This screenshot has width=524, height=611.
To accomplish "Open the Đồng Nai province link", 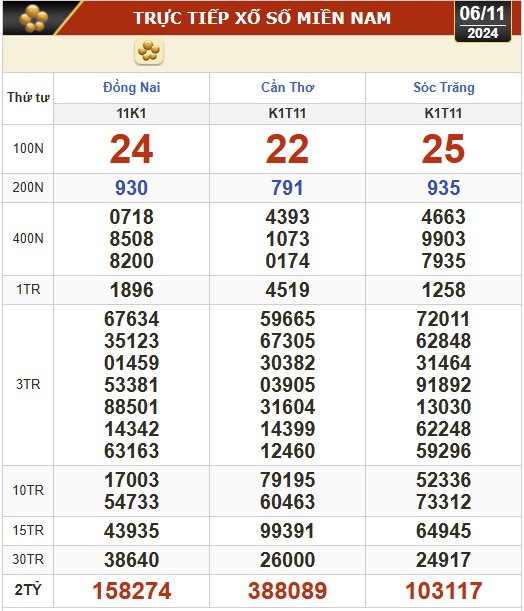I will click(131, 87).
